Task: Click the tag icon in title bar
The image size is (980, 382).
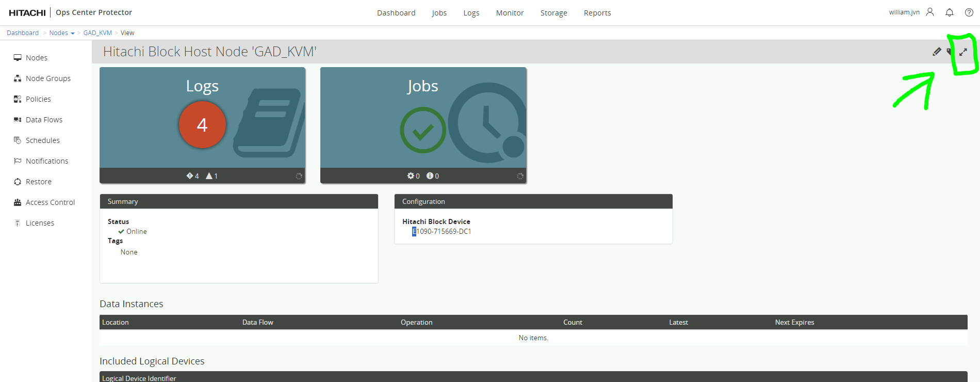Action: tap(950, 52)
